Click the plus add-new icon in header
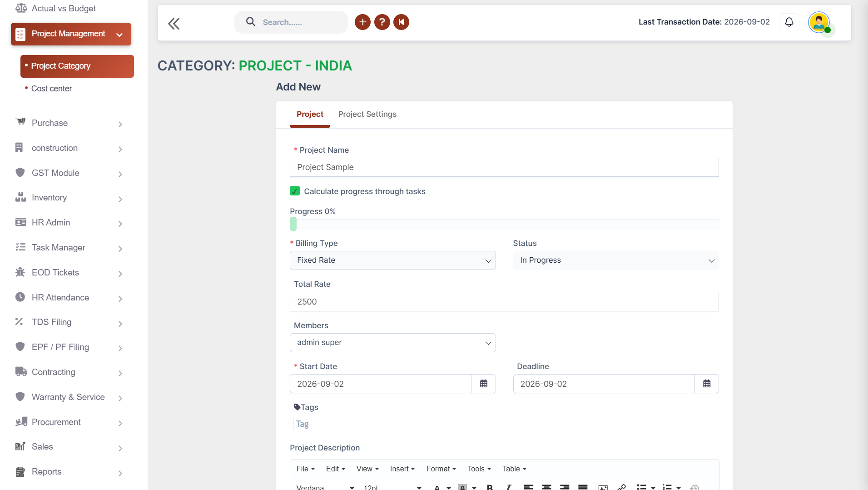The image size is (868, 490). [362, 22]
